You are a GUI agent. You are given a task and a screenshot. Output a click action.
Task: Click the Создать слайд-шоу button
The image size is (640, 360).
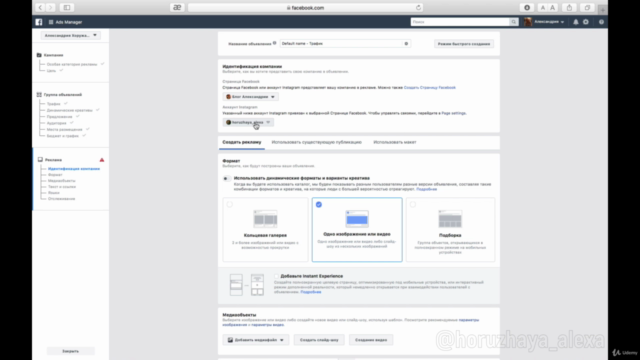(319, 340)
